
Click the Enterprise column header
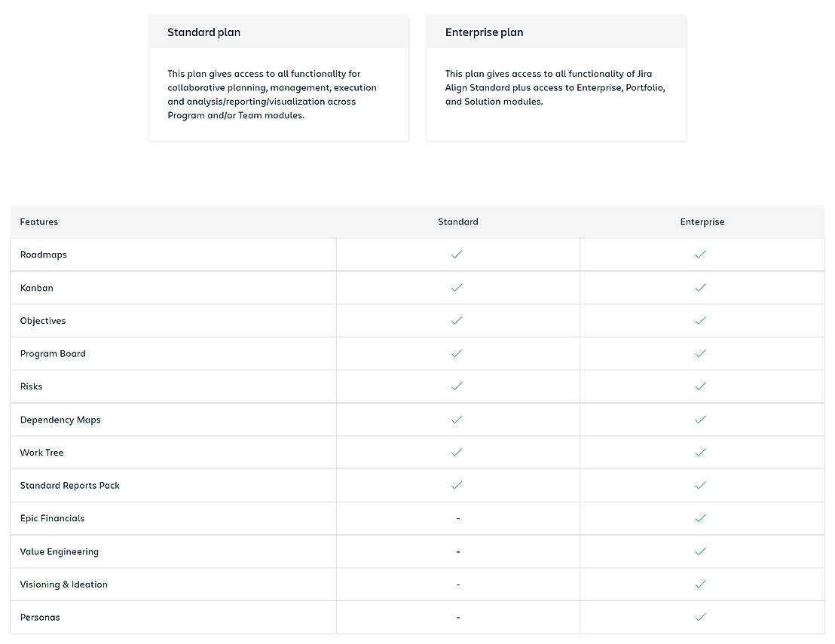(702, 222)
